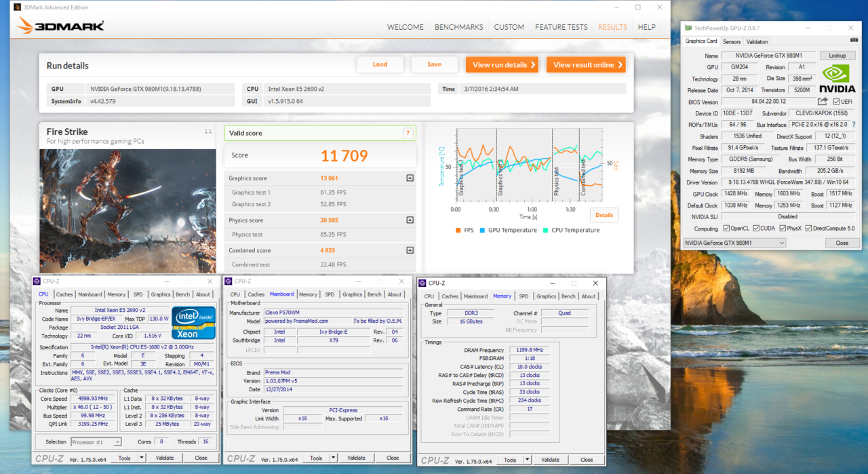Open the 3DMark Results tab
The width and height of the screenshot is (868, 474).
[612, 27]
